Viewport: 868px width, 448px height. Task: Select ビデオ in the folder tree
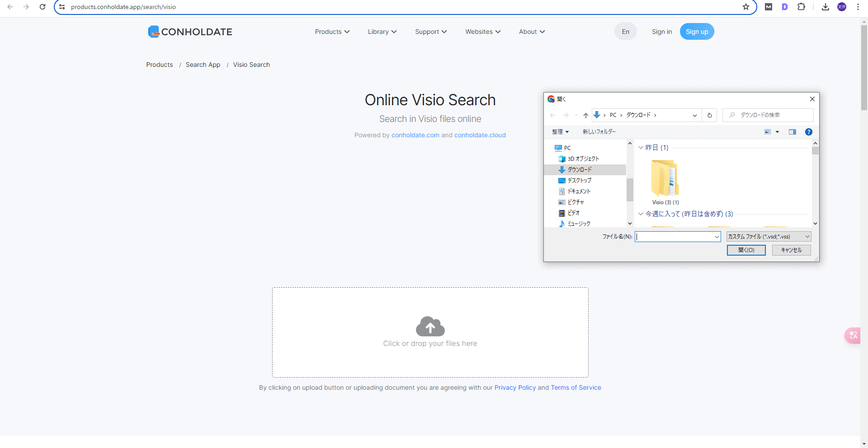[569, 213]
